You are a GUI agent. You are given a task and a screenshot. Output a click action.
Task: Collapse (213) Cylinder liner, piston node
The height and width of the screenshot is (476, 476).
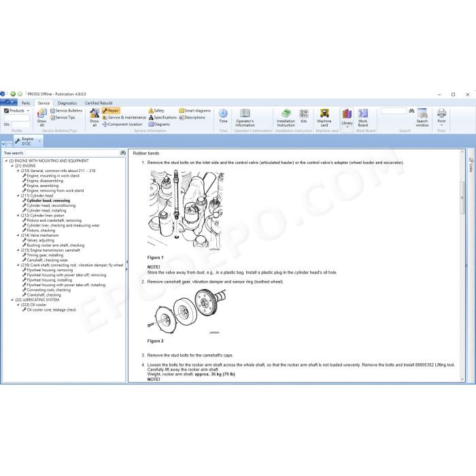(18, 216)
